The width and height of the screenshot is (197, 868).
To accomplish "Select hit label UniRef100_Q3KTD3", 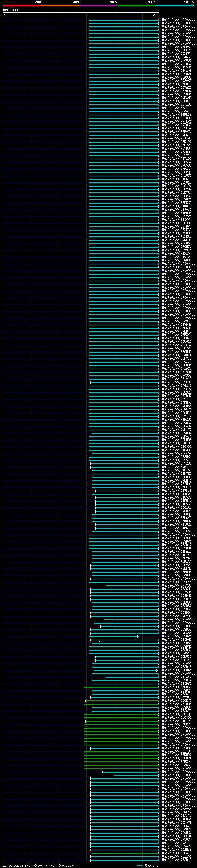I will 177,443.
